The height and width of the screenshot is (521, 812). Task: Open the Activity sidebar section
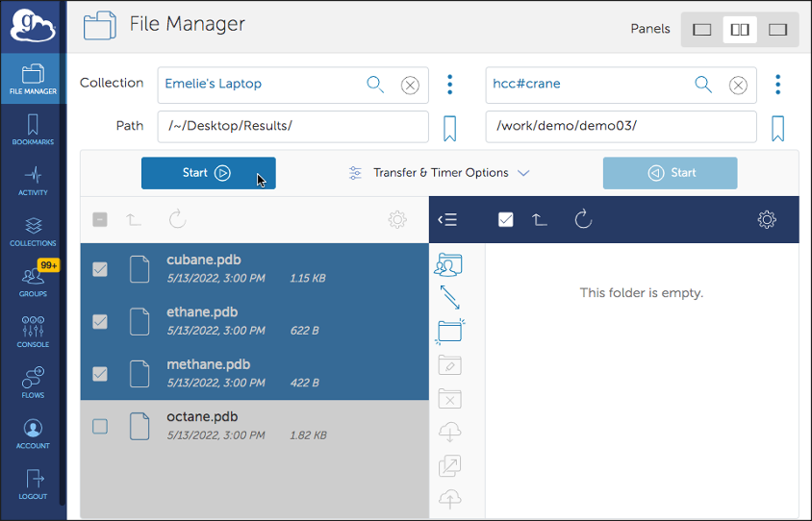[x=33, y=181]
